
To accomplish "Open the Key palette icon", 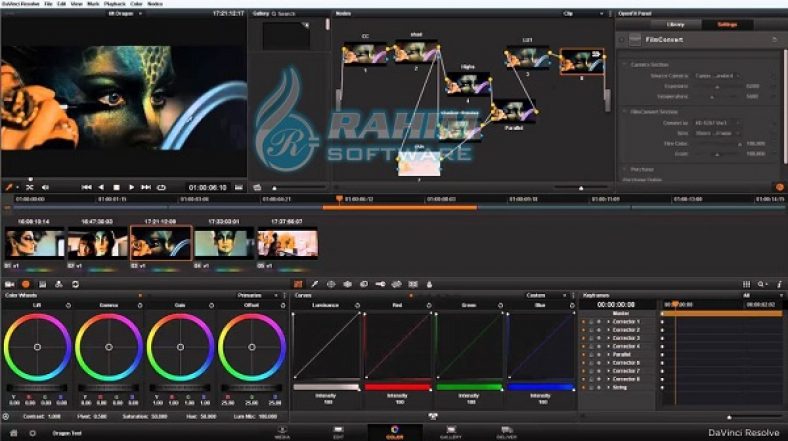I will coord(380,284).
